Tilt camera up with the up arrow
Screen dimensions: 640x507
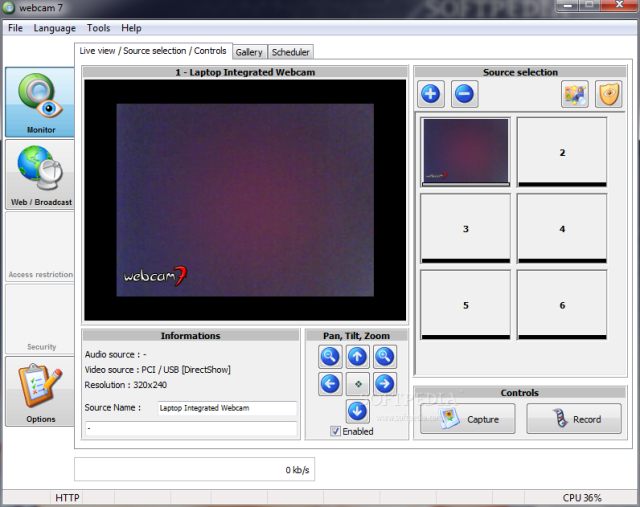pyautogui.click(x=357, y=356)
